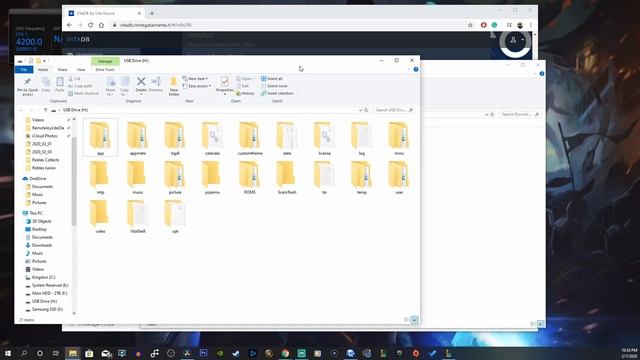Open Desktop under This PC
The height and width of the screenshot is (360, 640).
coord(39,229)
